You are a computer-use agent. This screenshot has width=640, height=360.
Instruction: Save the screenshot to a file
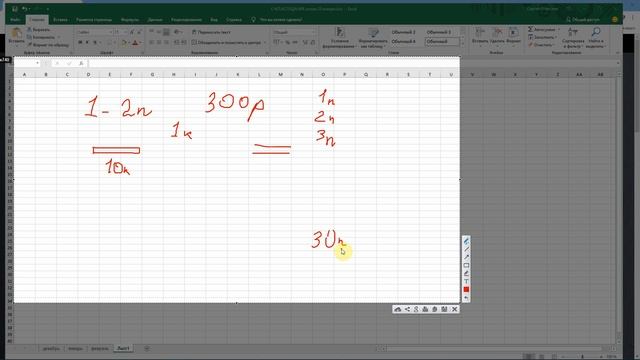pyautogui.click(x=444, y=309)
